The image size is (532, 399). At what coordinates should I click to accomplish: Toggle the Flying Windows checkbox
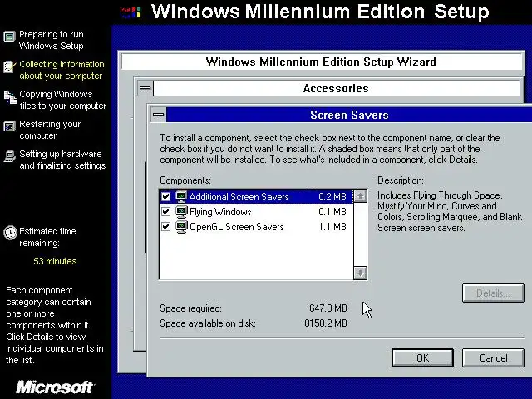click(x=165, y=212)
